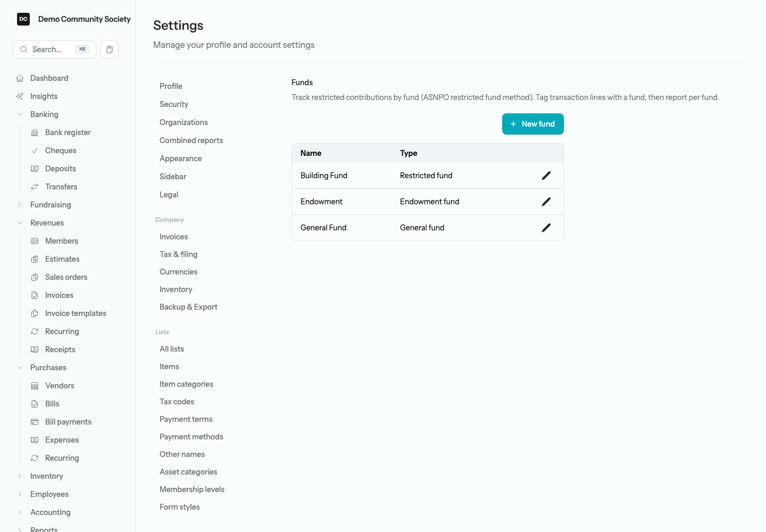
Task: Click the Invoice templates icon
Action: click(x=35, y=313)
